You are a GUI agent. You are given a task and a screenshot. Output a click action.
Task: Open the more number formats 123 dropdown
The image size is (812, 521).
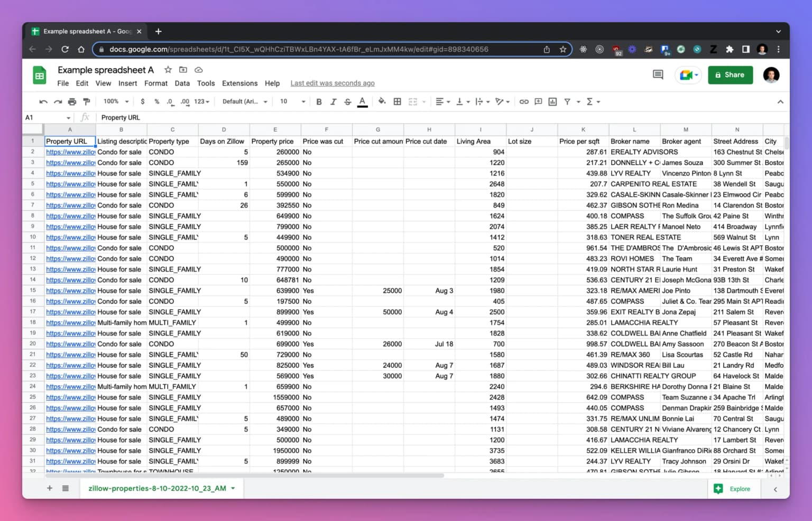click(x=202, y=101)
